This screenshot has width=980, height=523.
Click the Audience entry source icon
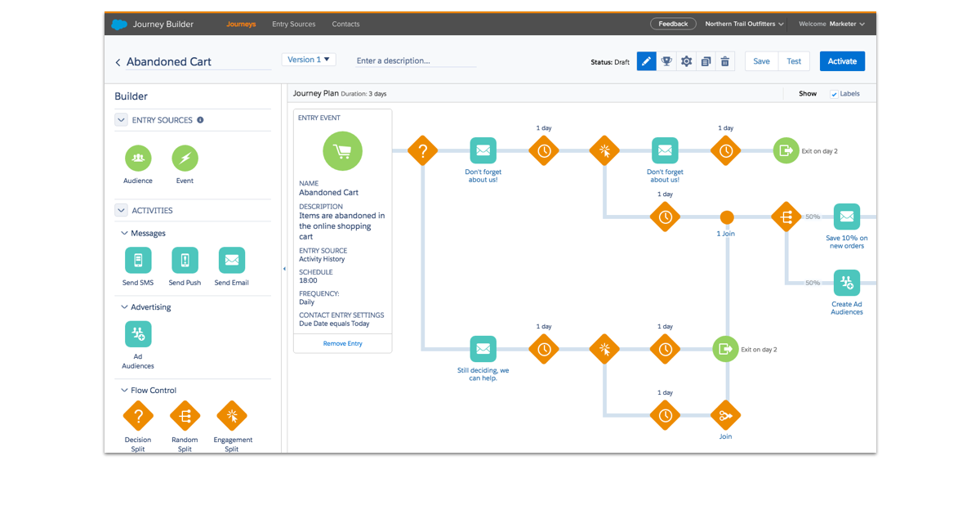pos(138,158)
